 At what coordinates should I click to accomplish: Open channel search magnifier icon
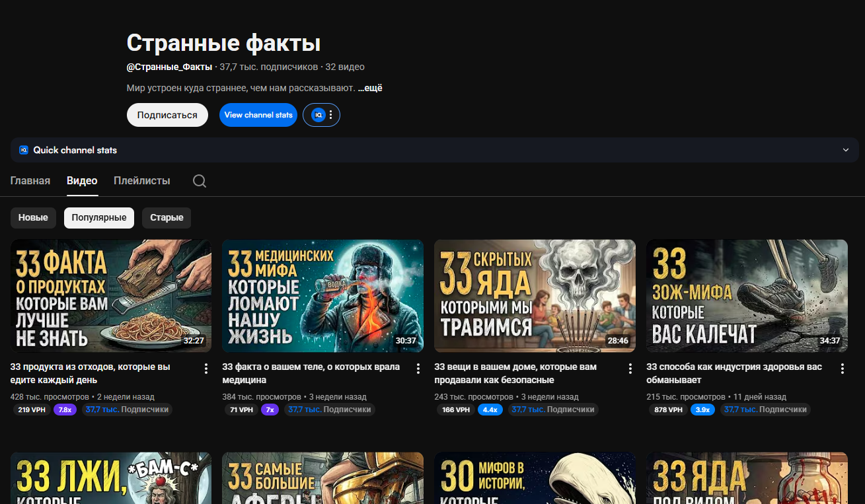pyautogui.click(x=200, y=181)
